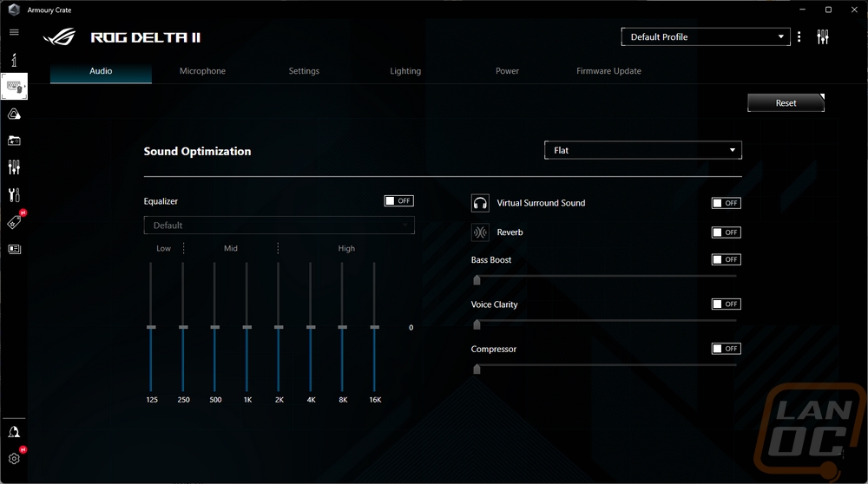Turn on Voice Clarity toggle
The height and width of the screenshot is (484, 868).
click(726, 304)
